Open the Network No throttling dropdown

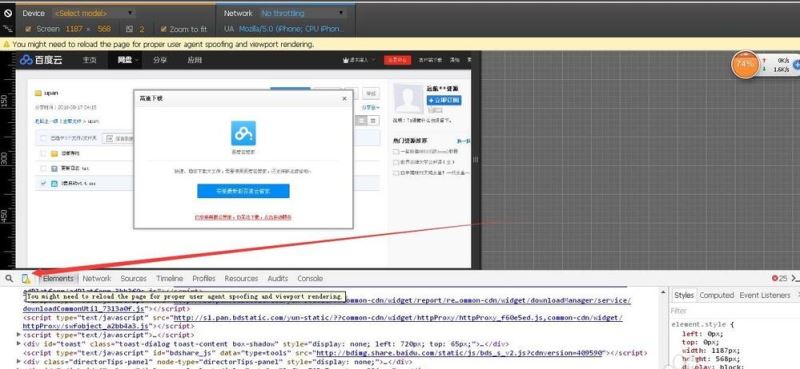click(x=303, y=13)
